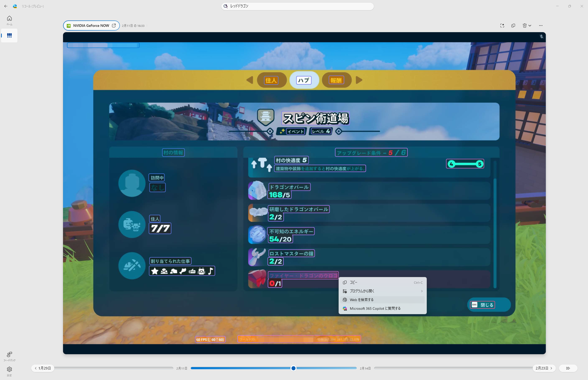
Task: Open the delete dropdown chevron
Action: pyautogui.click(x=530, y=25)
